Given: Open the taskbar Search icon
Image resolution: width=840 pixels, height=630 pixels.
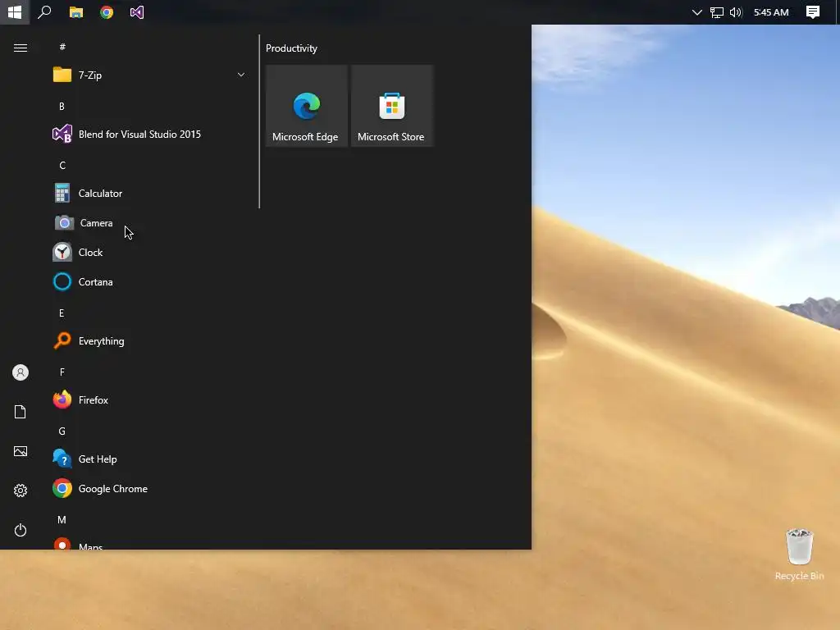Looking at the screenshot, I should [44, 11].
